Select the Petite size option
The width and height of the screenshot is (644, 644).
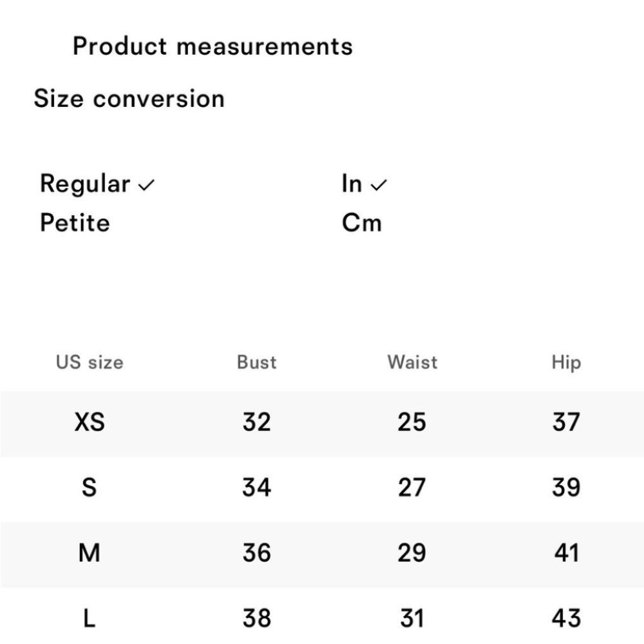[75, 223]
